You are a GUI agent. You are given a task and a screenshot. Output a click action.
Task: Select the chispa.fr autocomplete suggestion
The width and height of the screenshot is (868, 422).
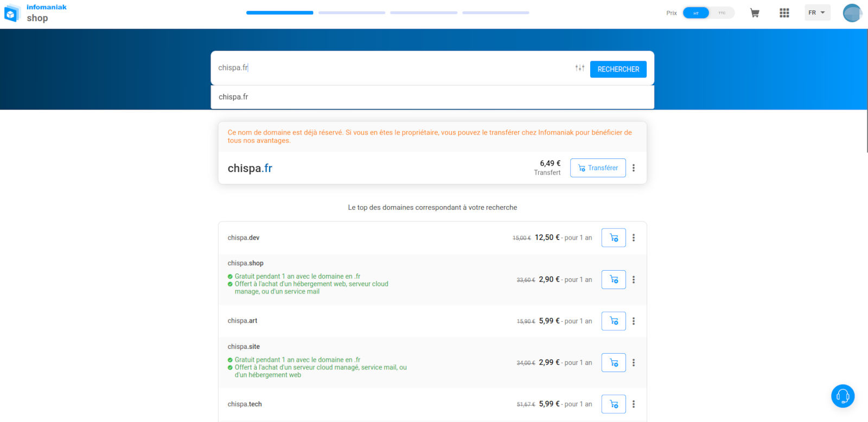click(x=234, y=97)
